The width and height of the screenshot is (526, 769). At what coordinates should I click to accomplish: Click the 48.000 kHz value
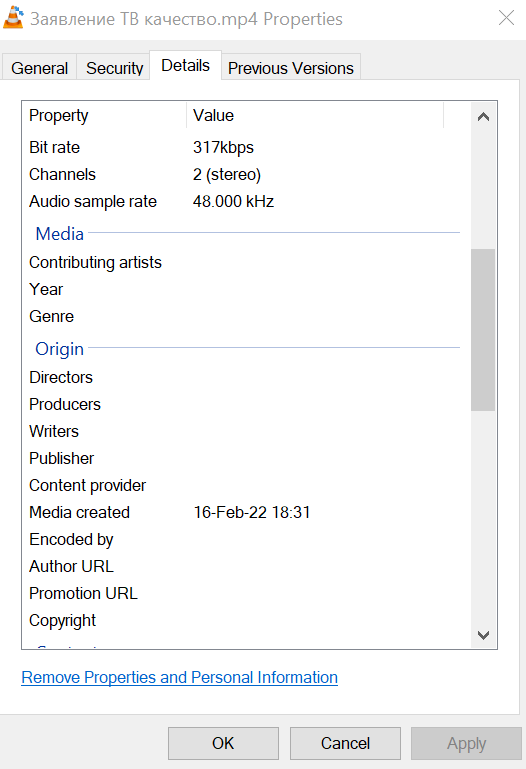233,201
